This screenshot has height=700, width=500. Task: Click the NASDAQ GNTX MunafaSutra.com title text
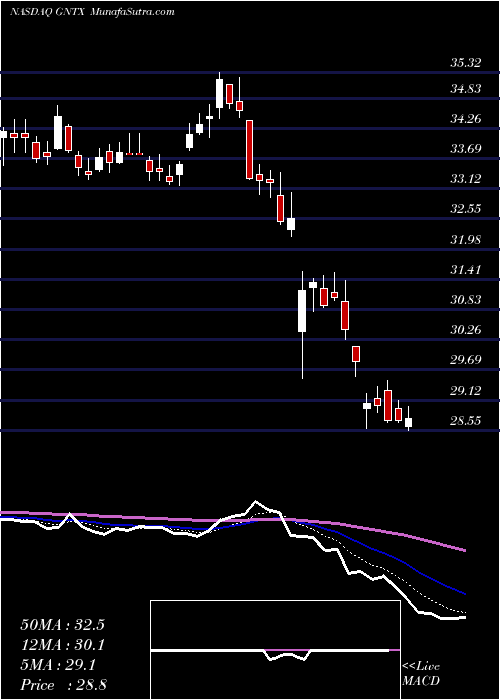coord(92,12)
